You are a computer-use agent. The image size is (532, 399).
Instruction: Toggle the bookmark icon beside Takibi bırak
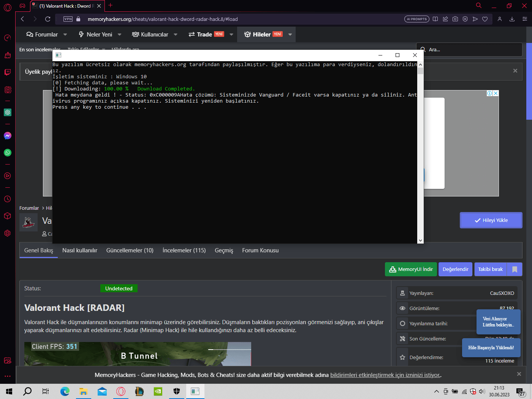[515, 269]
